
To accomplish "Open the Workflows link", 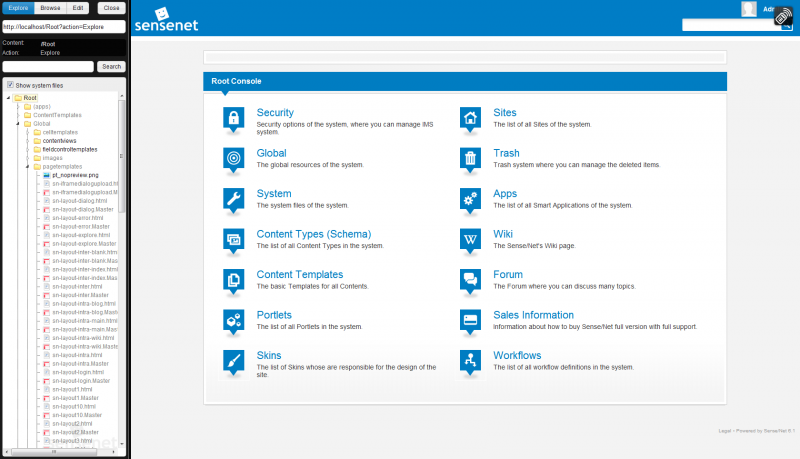I will (517, 355).
